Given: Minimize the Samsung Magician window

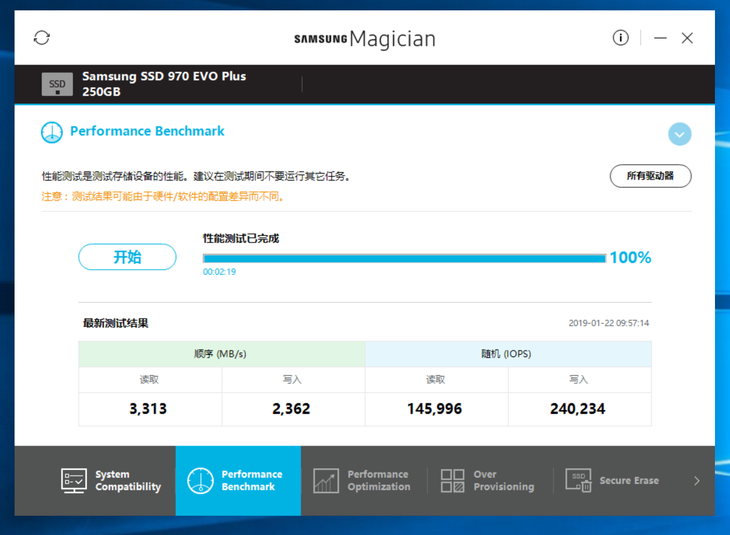Looking at the screenshot, I should click(x=660, y=38).
